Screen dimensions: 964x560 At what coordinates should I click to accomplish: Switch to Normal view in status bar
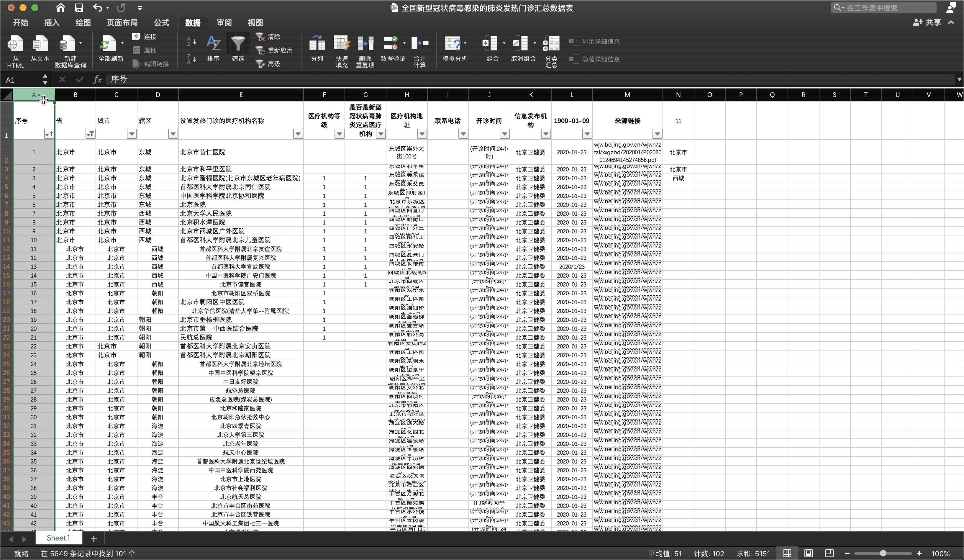click(x=787, y=553)
